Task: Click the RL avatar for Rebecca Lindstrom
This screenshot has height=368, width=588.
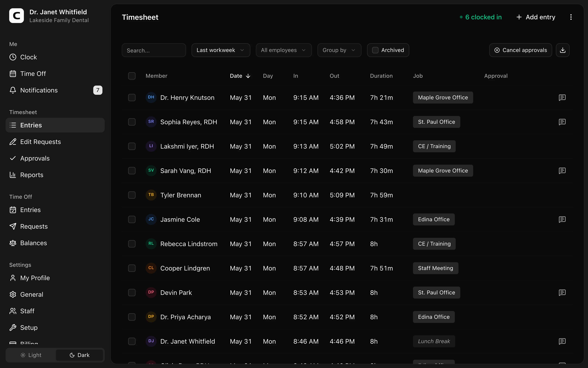Action: [x=151, y=244]
